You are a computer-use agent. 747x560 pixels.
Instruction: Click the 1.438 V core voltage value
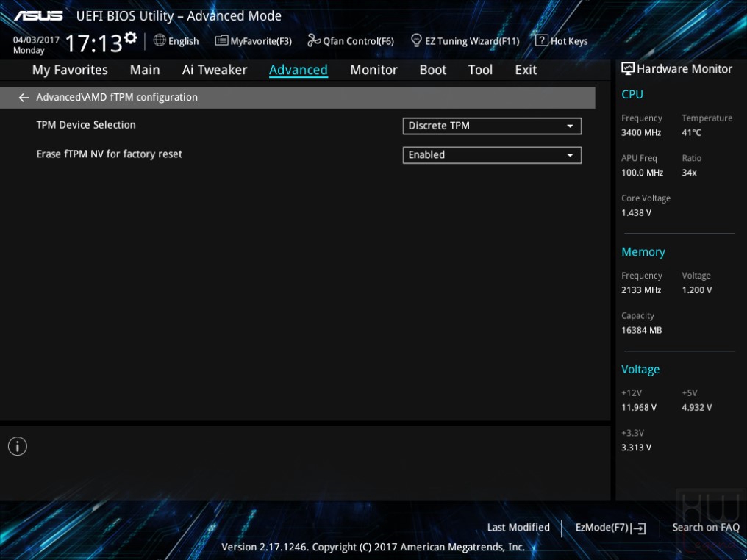(637, 213)
